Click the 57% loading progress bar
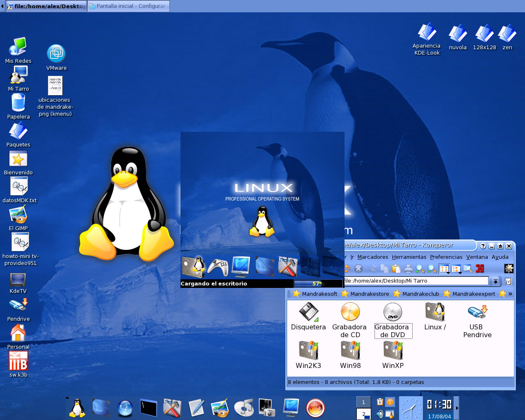 pyautogui.click(x=318, y=283)
